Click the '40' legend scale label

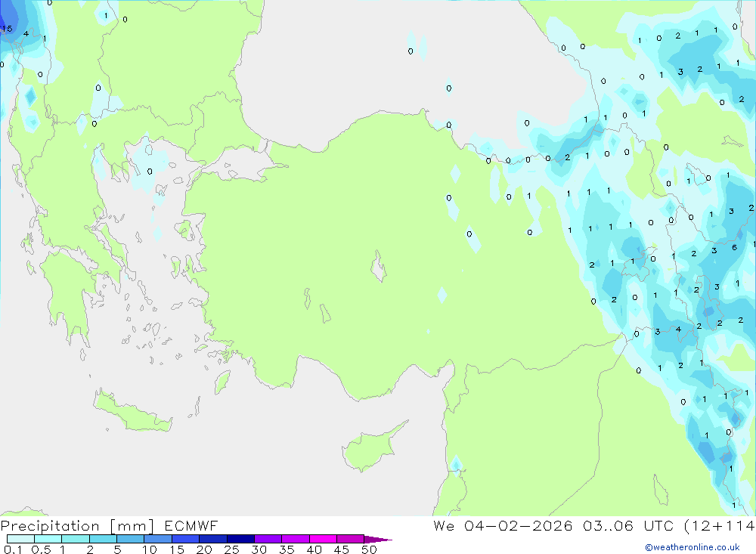tap(314, 549)
